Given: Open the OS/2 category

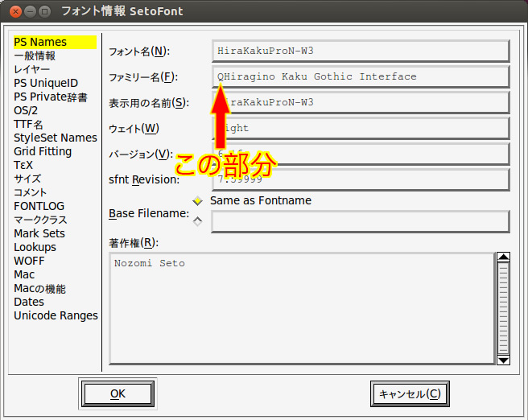Looking at the screenshot, I should tap(26, 111).
